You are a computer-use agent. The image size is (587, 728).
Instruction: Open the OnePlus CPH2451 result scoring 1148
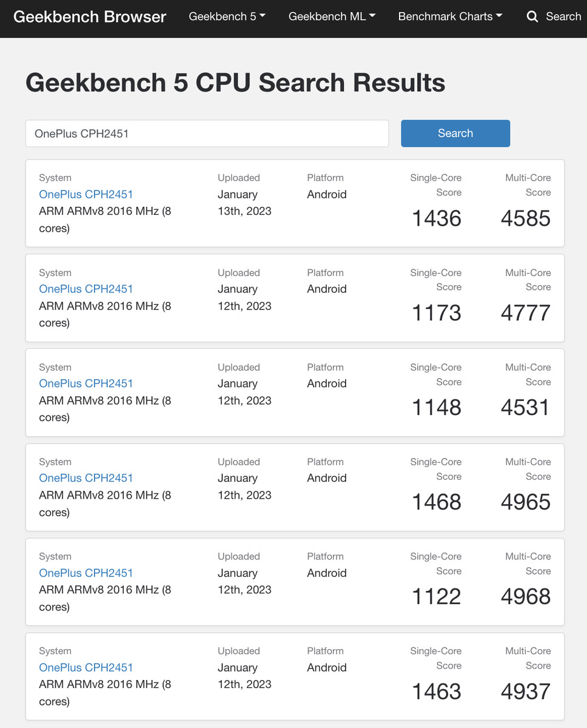click(86, 383)
